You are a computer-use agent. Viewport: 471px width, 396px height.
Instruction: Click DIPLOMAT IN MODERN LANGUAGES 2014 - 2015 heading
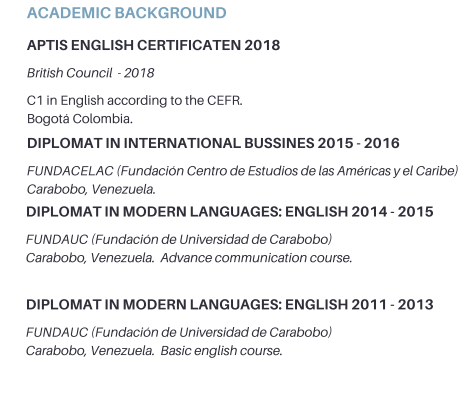230,212
